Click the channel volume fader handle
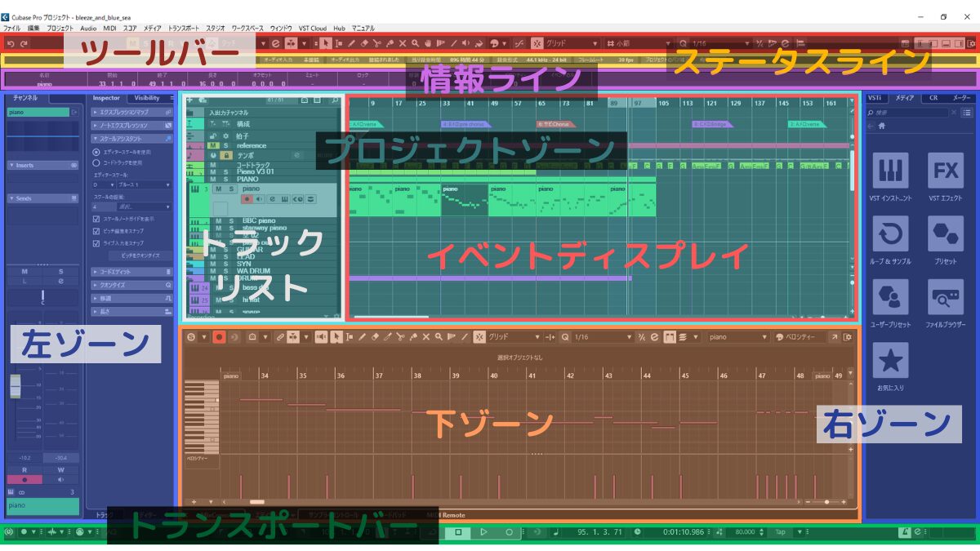 click(15, 386)
